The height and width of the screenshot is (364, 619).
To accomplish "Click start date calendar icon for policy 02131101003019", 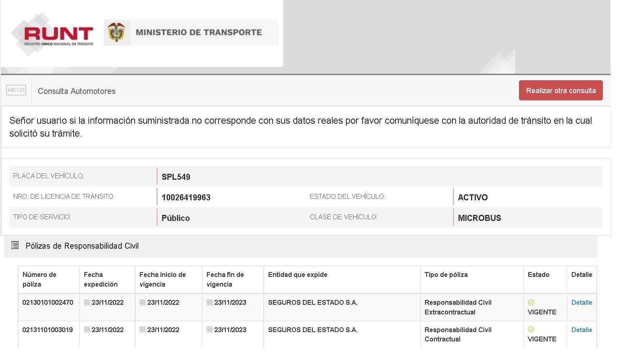I will pyautogui.click(x=142, y=330).
